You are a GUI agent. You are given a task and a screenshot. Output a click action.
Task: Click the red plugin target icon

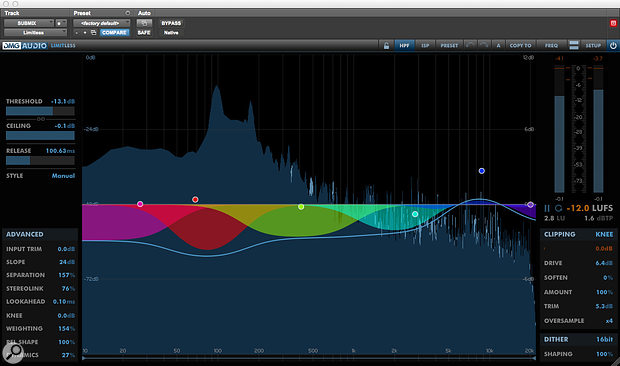613,23
